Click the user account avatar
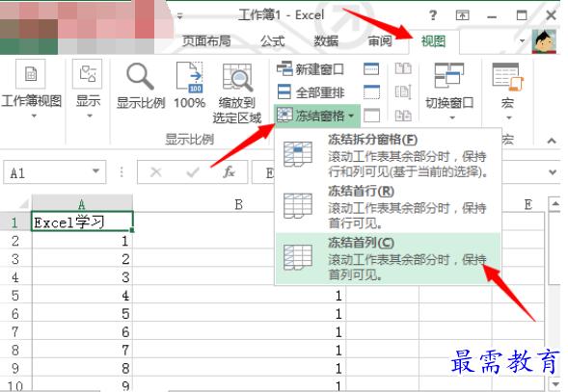This screenshot has width=568, height=392. (544, 41)
